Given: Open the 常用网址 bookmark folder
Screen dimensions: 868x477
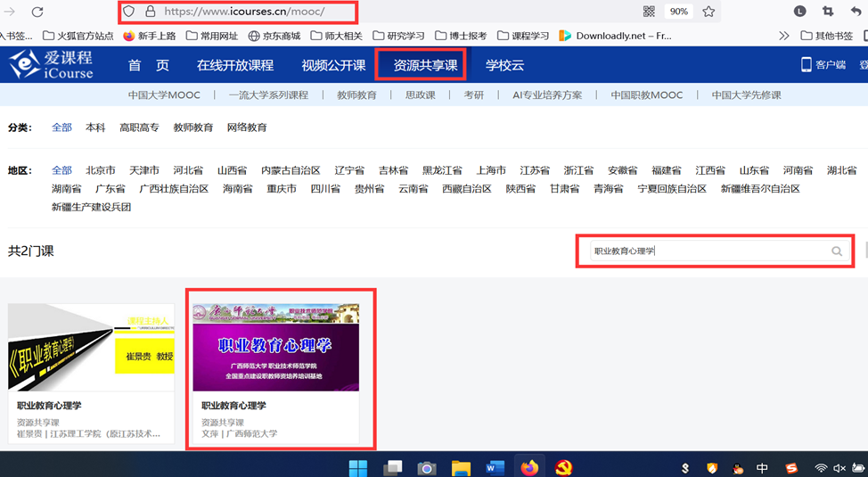Looking at the screenshot, I should click(x=212, y=36).
